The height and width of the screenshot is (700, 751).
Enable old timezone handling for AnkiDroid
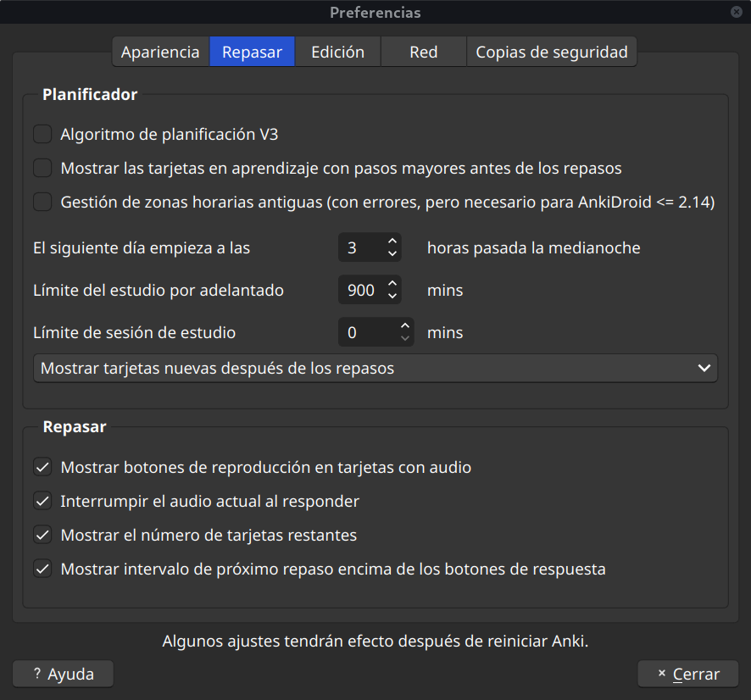point(42,202)
